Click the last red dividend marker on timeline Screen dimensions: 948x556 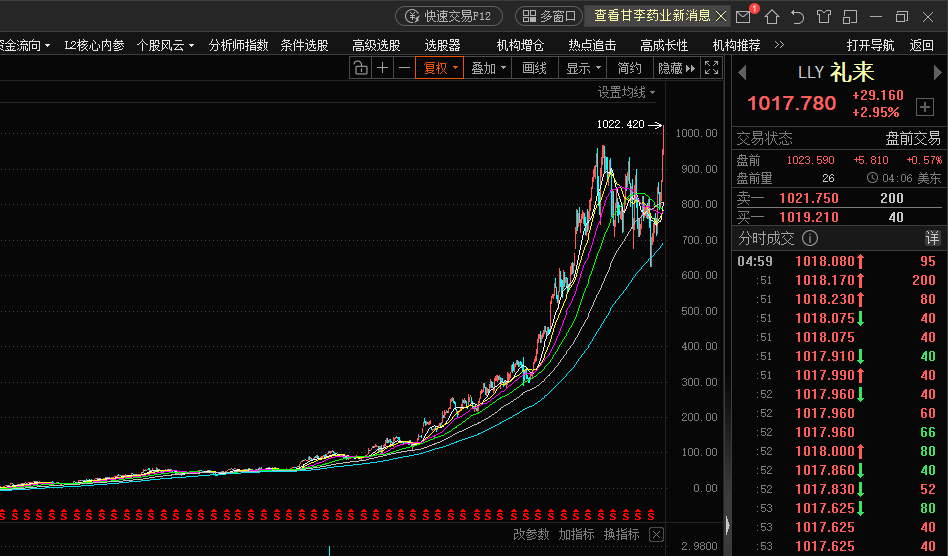tap(651, 515)
